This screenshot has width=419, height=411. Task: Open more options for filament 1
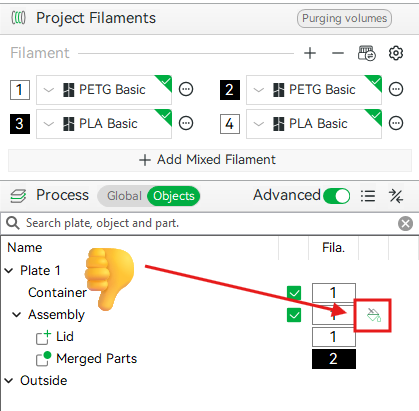tap(186, 89)
